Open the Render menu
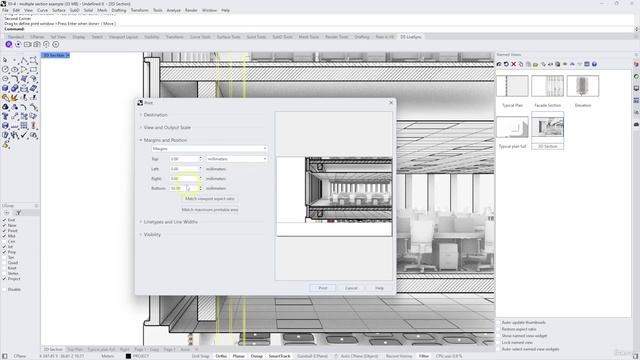 coord(191,10)
